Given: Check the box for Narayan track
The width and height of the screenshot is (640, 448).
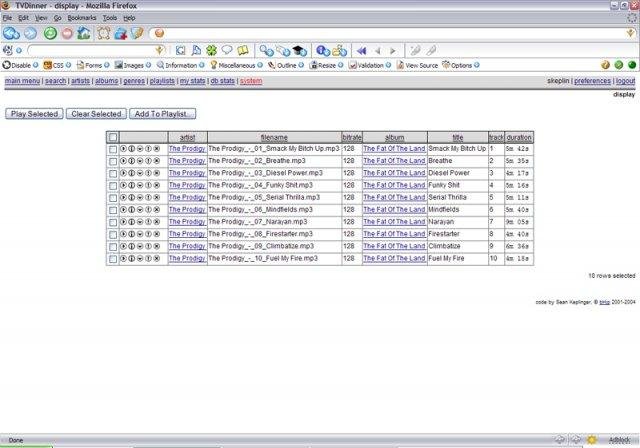Looking at the screenshot, I should coord(113,223).
